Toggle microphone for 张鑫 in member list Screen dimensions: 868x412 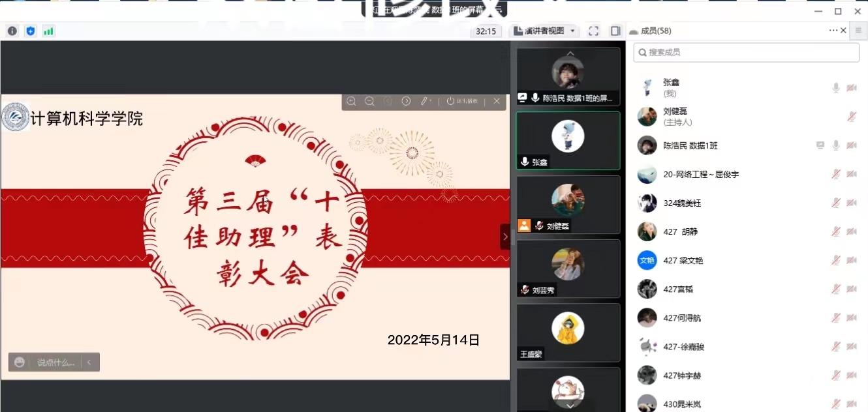(x=835, y=88)
